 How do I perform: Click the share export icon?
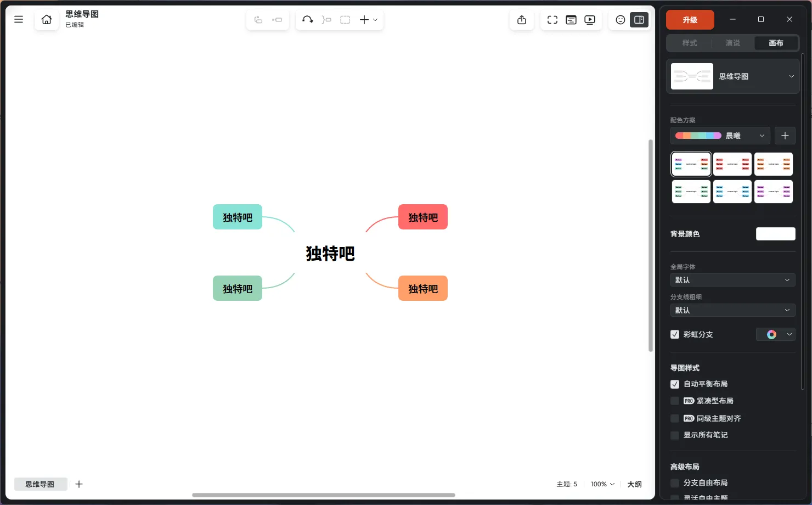[x=522, y=20]
